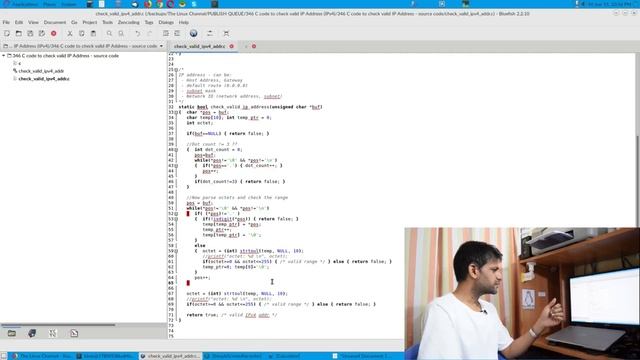Open the Zencoding menu

pos(129,22)
